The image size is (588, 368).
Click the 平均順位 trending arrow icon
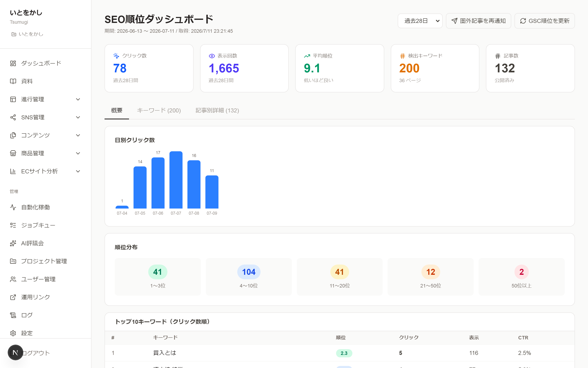[307, 56]
